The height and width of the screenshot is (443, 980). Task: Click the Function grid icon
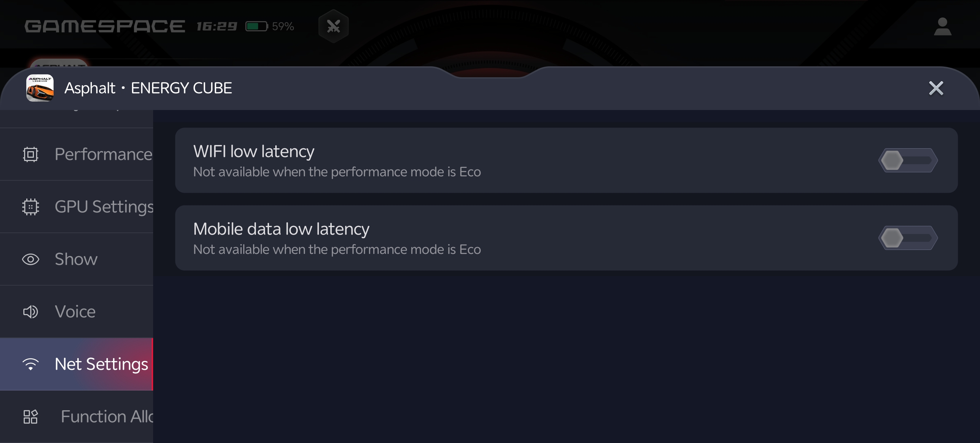30,417
